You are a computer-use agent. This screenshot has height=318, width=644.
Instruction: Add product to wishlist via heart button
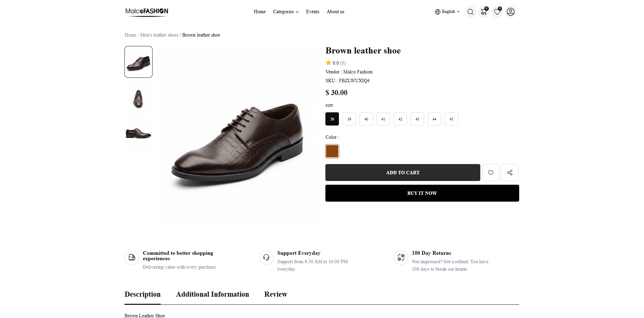(x=490, y=173)
